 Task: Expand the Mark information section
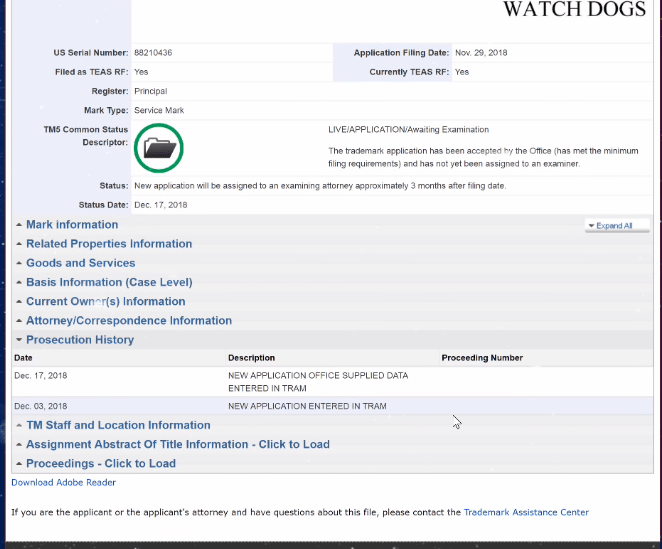72,225
